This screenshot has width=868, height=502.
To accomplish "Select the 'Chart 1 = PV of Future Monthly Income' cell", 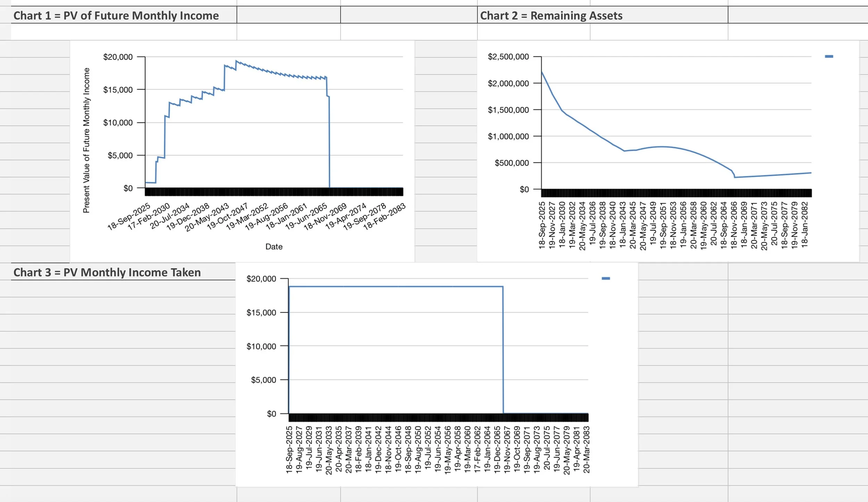I will pos(116,16).
